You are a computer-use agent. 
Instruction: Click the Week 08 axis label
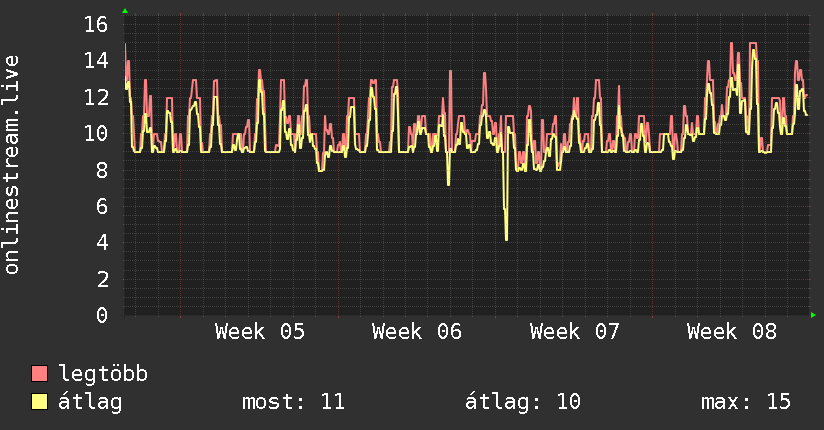click(x=732, y=332)
